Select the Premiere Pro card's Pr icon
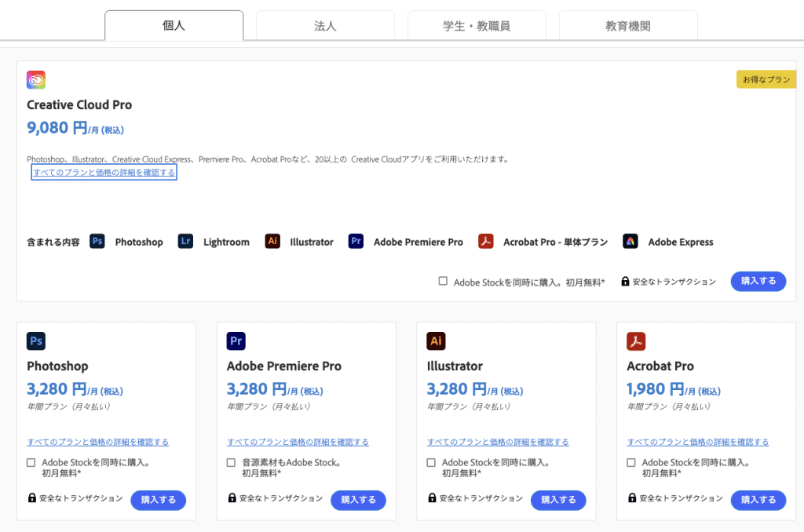 (x=236, y=341)
